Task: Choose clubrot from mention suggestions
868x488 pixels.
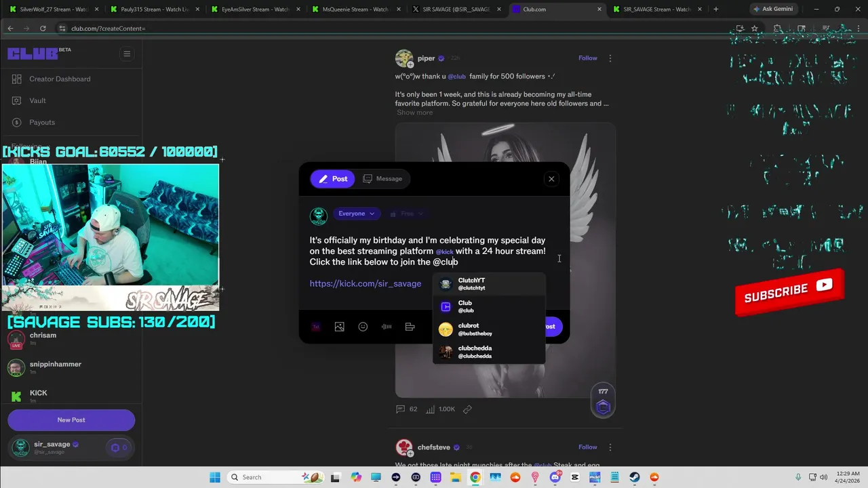Action: pyautogui.click(x=489, y=329)
